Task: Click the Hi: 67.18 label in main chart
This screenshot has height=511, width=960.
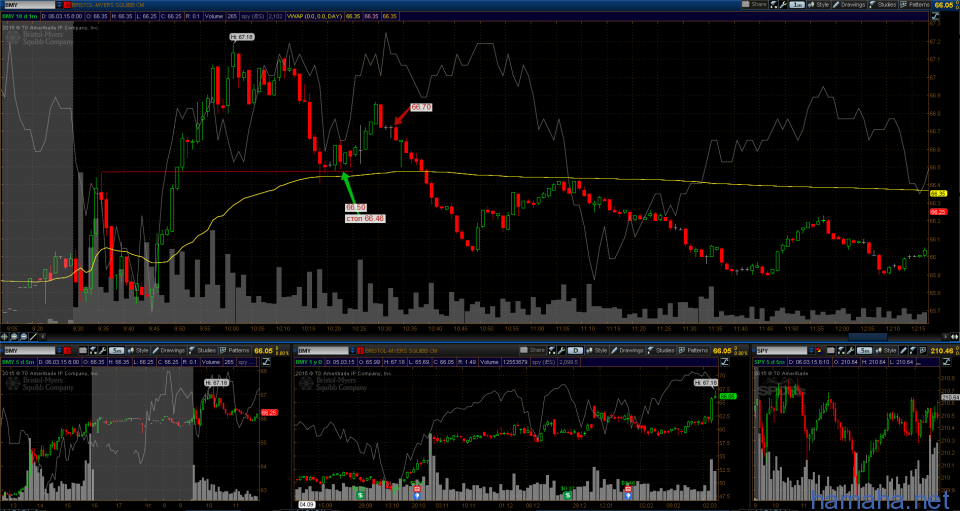Action: [x=242, y=37]
